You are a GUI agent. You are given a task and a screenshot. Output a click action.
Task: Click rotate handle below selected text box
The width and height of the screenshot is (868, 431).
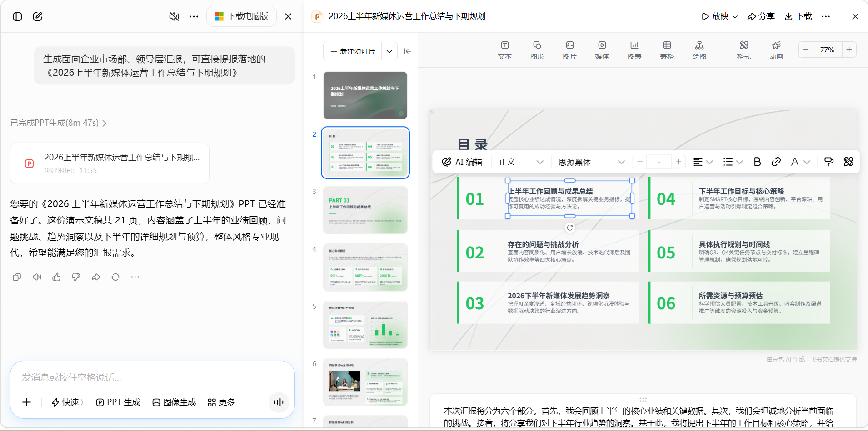pos(570,228)
